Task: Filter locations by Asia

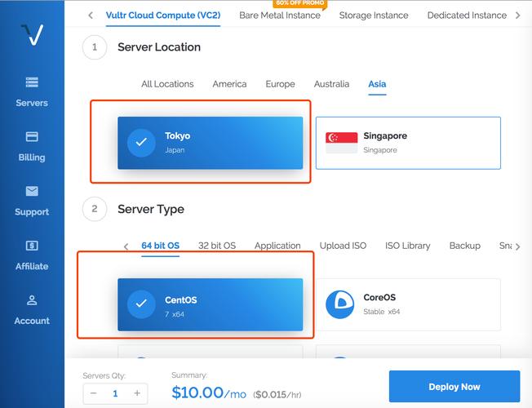Action: point(377,84)
